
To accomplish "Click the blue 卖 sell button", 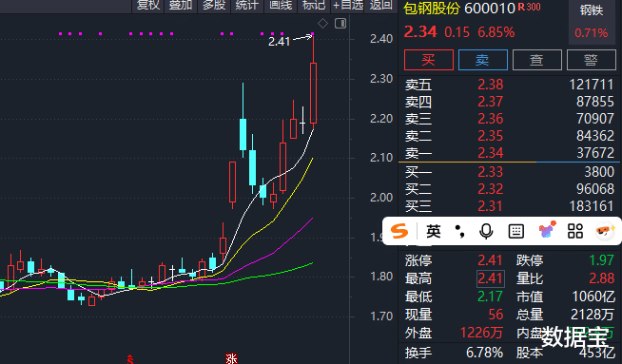I will (x=483, y=60).
